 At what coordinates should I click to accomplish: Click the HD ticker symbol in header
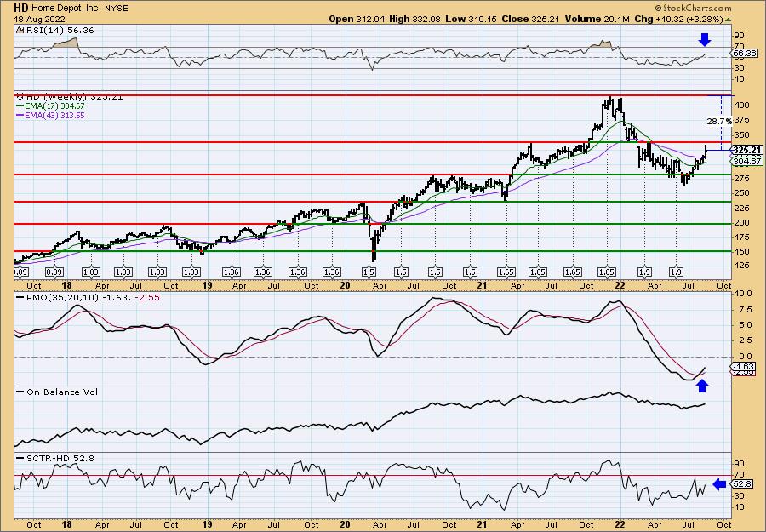tap(20, 8)
